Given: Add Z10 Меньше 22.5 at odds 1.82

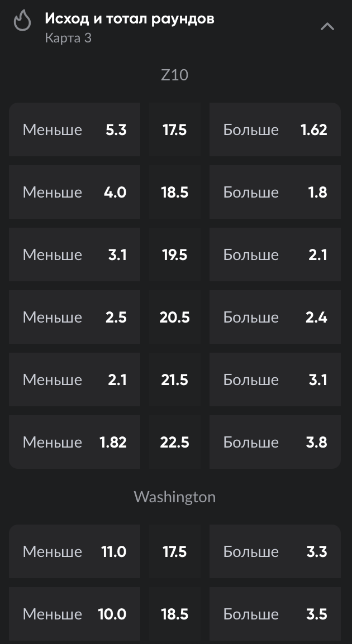Looking at the screenshot, I should (x=74, y=443).
